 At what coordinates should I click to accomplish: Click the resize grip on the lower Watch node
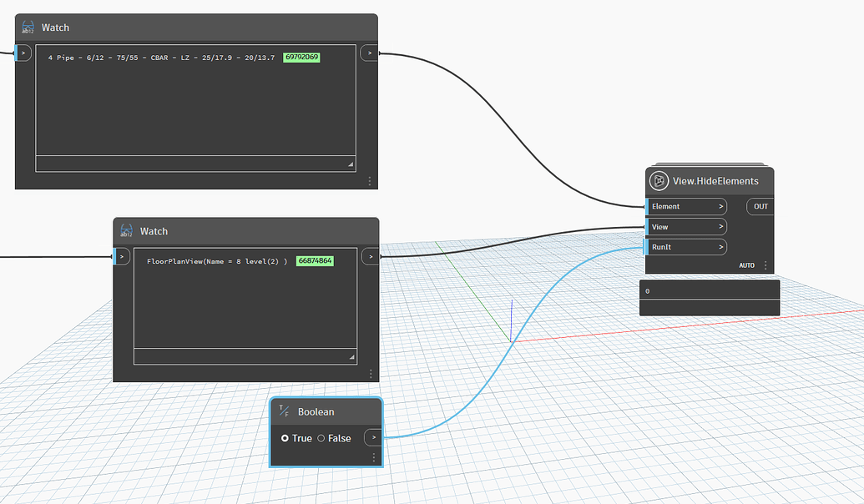coord(351,356)
